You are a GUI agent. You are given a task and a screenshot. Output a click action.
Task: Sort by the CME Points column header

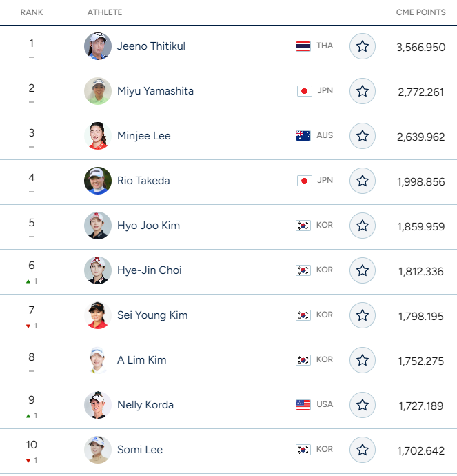[x=420, y=12]
